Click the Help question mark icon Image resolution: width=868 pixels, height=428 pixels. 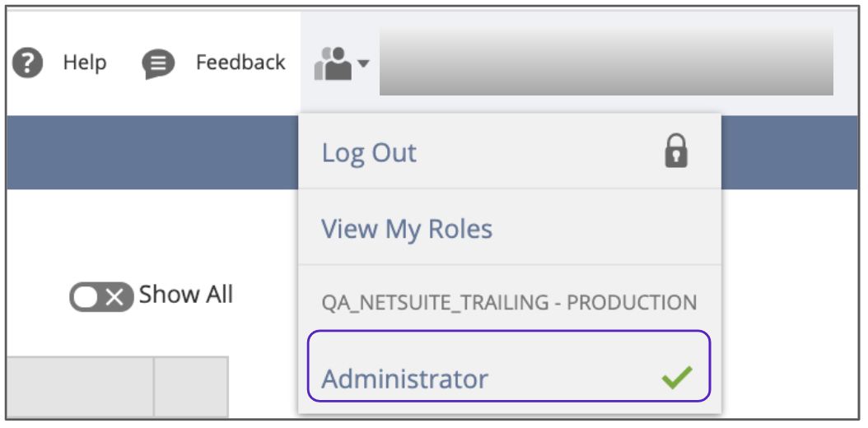click(x=28, y=63)
